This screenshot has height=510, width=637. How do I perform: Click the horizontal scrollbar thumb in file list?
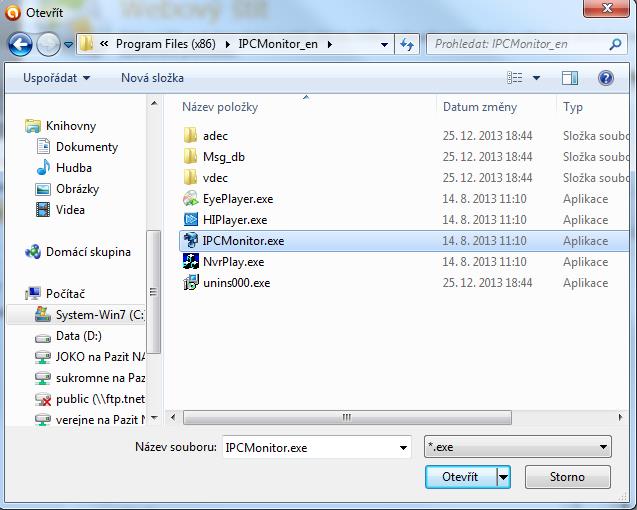click(x=347, y=417)
